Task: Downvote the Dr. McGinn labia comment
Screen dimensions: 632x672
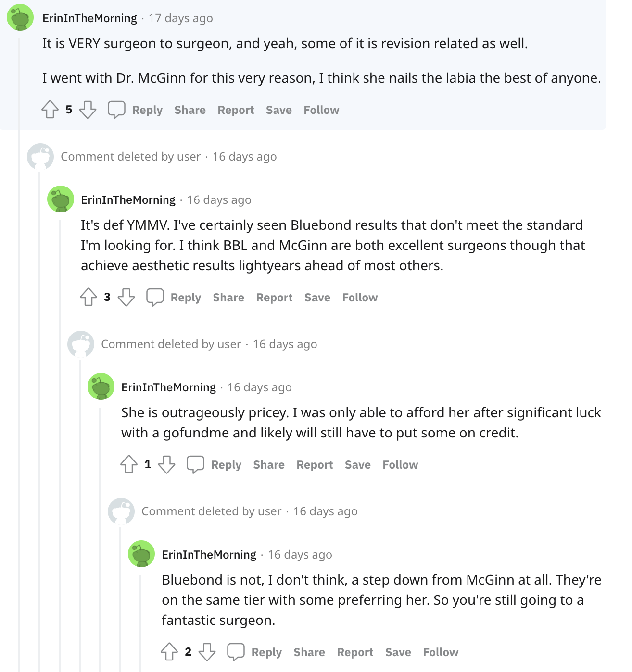Action: click(x=88, y=110)
